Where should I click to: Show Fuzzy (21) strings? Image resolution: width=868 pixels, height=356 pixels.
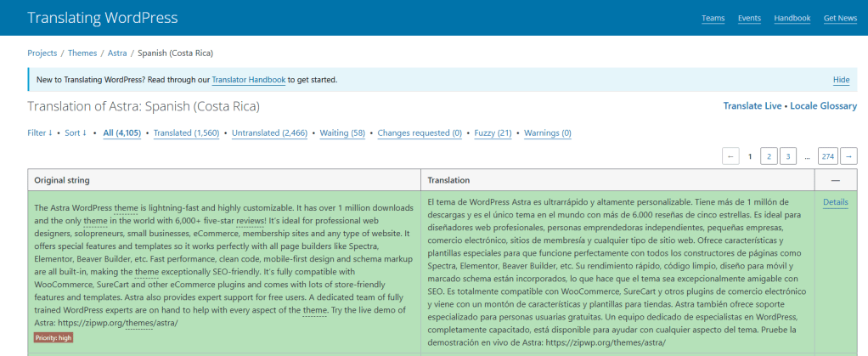tap(493, 133)
